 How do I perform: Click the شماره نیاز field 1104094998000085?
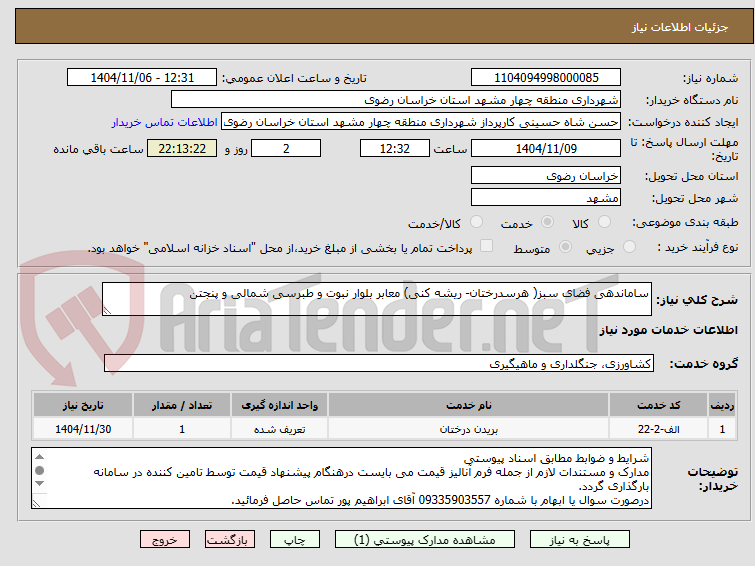coord(546,78)
